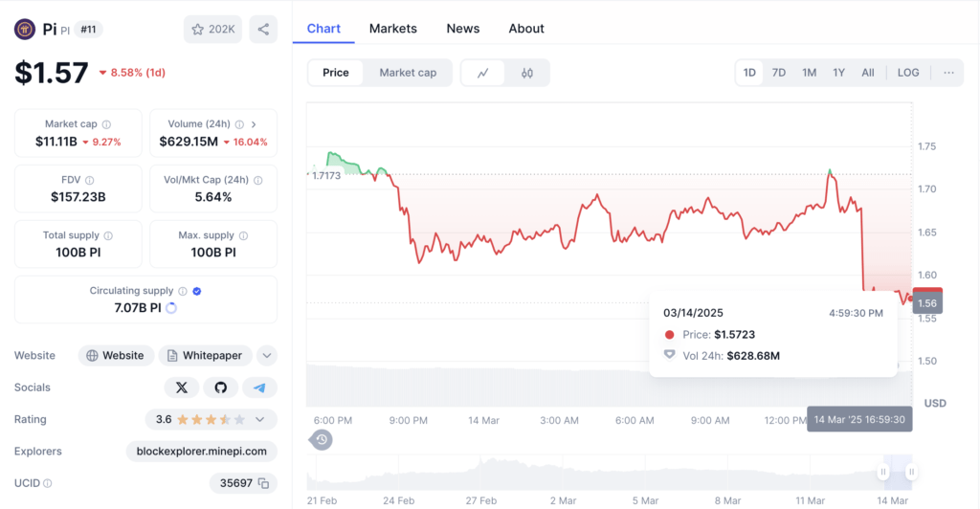Click the #11 rank badge
The height and width of the screenshot is (509, 980).
(88, 30)
